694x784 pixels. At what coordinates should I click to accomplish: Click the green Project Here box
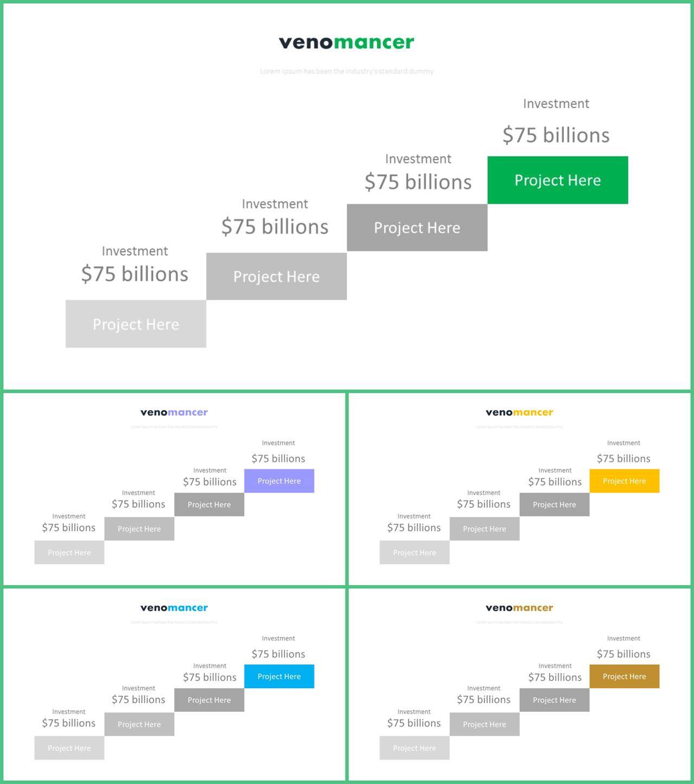557,180
